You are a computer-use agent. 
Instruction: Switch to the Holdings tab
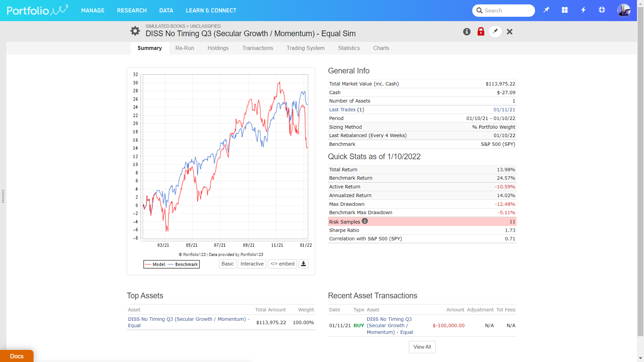tap(218, 48)
